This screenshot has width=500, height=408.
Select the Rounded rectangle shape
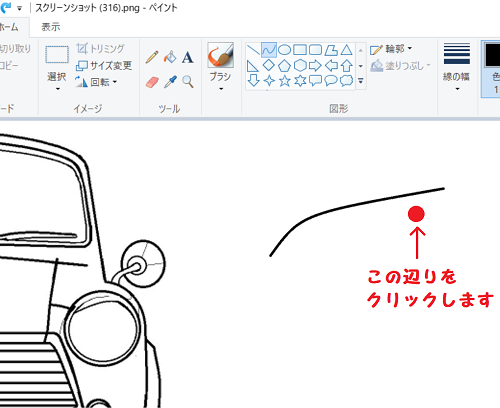pos(315,50)
